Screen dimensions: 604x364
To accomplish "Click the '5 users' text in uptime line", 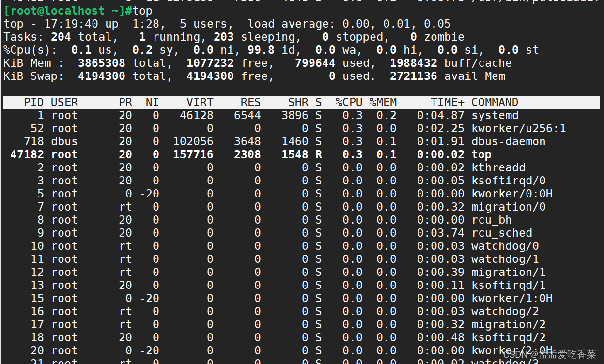I will click(x=203, y=24).
